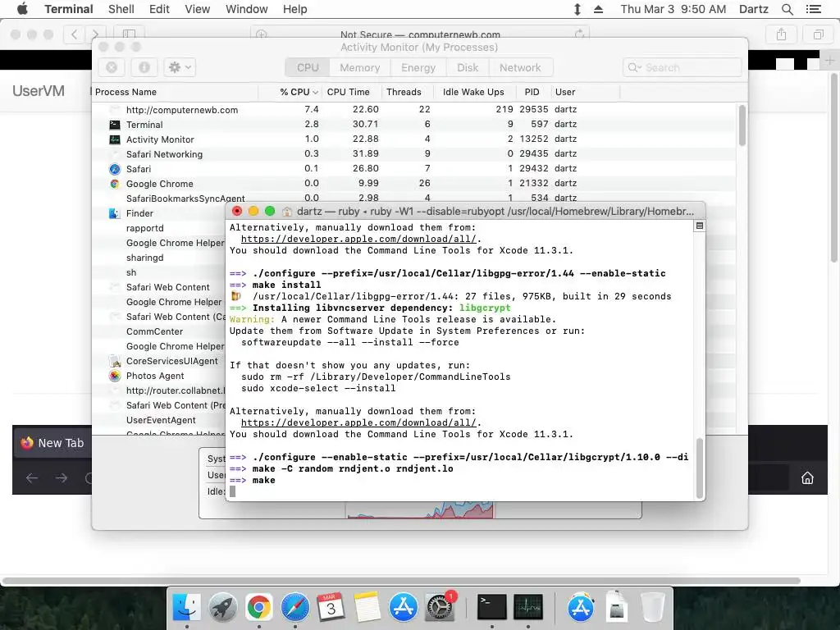The width and height of the screenshot is (840, 630).
Task: Open the gear action menu in Activity Monitor
Action: tap(180, 67)
